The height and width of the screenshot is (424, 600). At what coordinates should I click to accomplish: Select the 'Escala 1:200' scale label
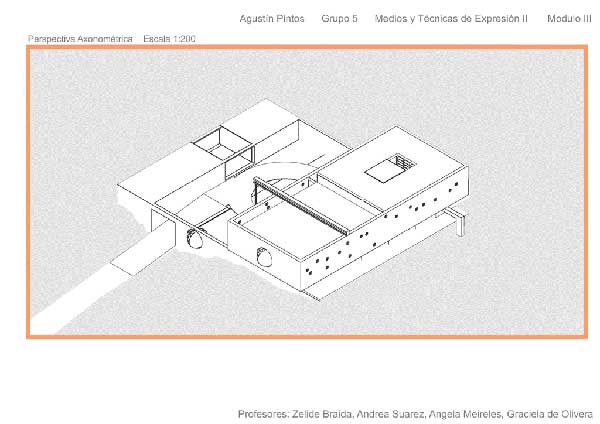170,39
